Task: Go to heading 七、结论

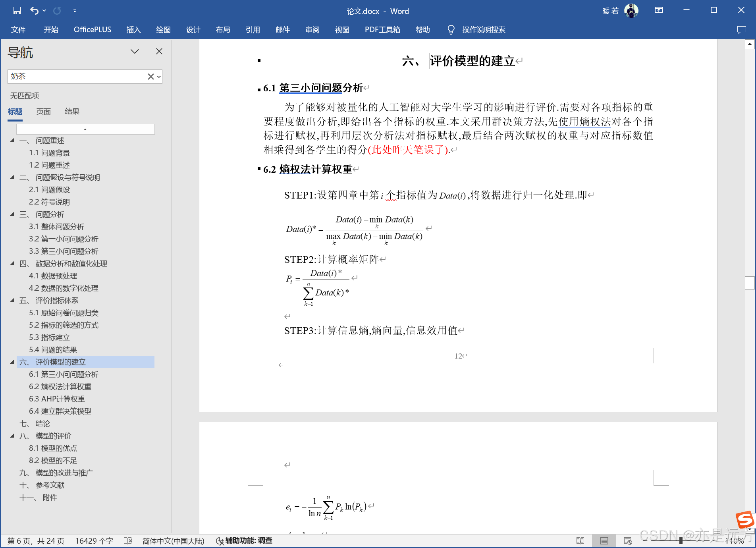Action: point(35,424)
